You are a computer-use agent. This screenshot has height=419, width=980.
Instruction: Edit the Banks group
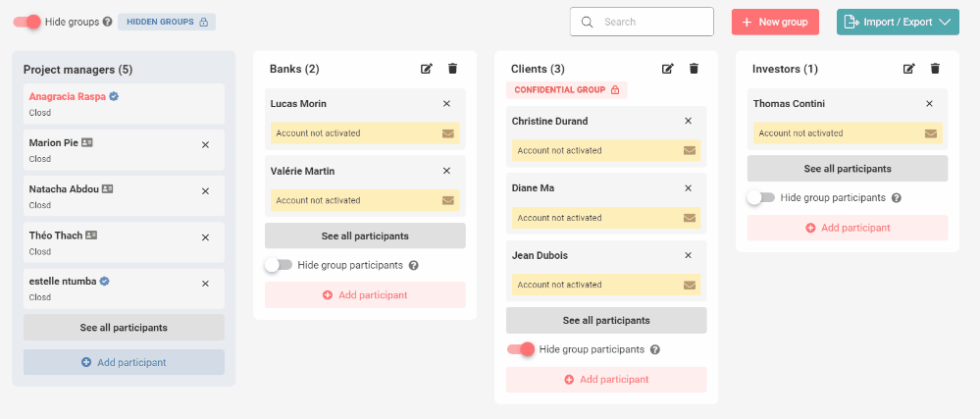427,69
